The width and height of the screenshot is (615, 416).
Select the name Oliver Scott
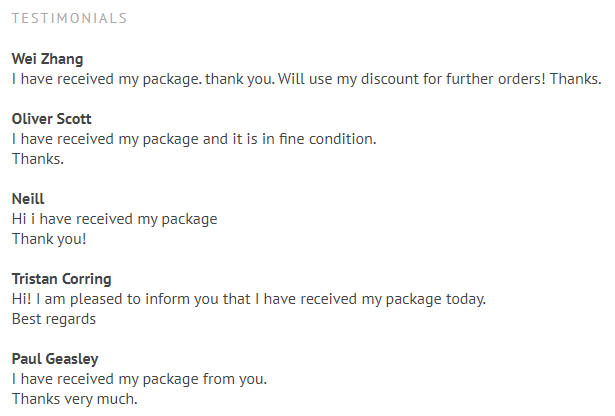click(51, 119)
